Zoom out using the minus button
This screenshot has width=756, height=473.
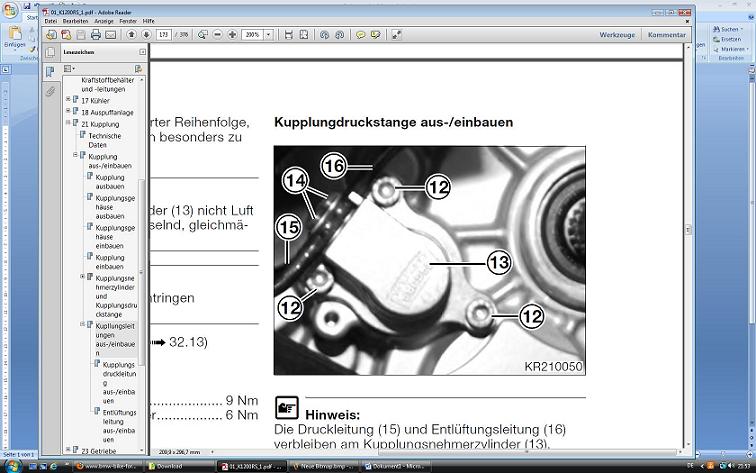217,35
